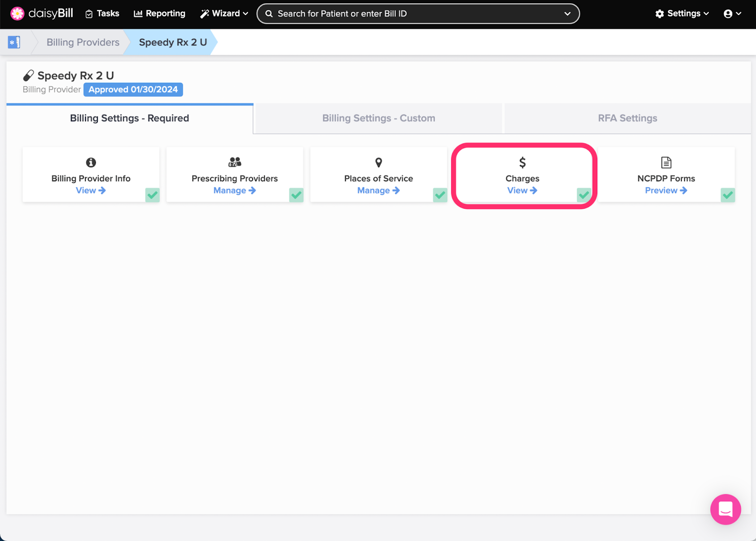Click the green checkmark on Billing Provider Info

[x=152, y=194]
